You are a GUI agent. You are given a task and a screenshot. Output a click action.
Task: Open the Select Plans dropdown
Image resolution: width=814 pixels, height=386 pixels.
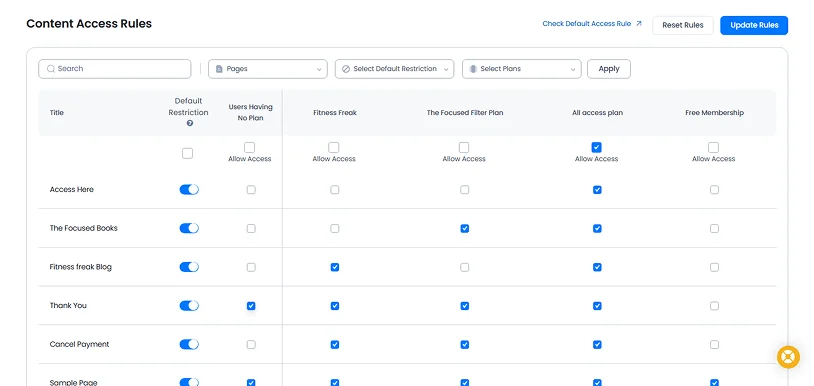click(x=522, y=68)
